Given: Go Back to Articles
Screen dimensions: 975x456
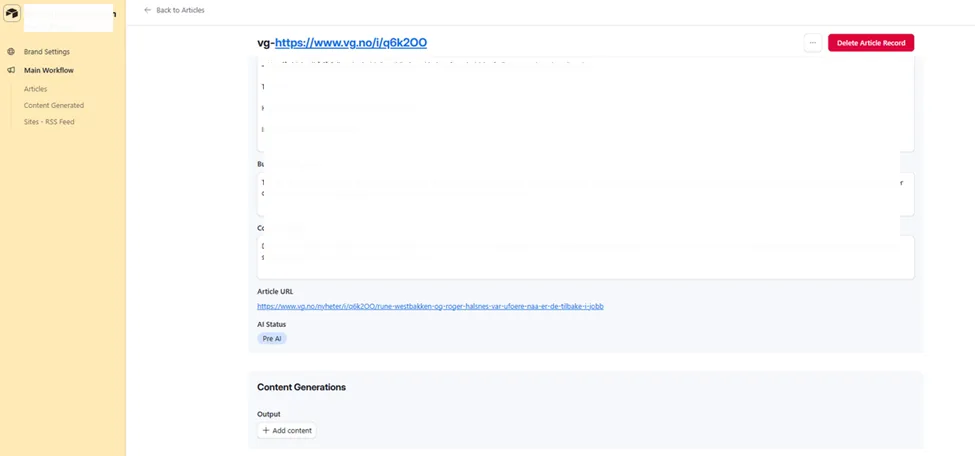Looking at the screenshot, I should tap(174, 10).
